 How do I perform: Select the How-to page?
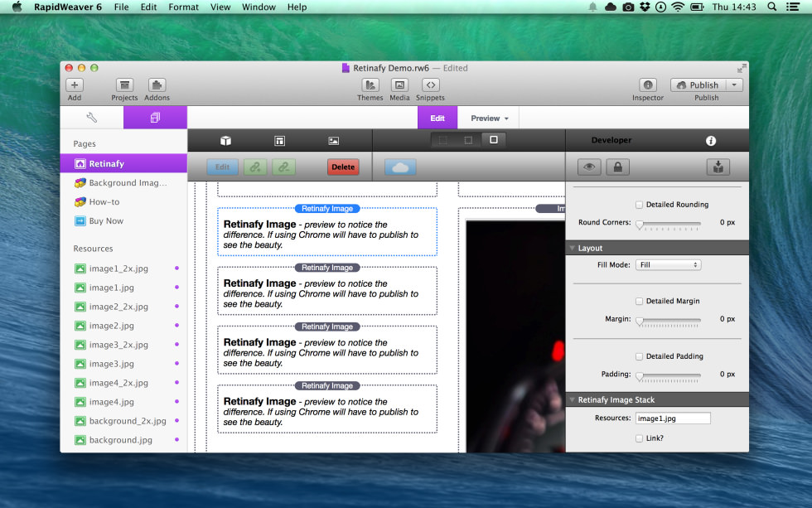pos(123,202)
